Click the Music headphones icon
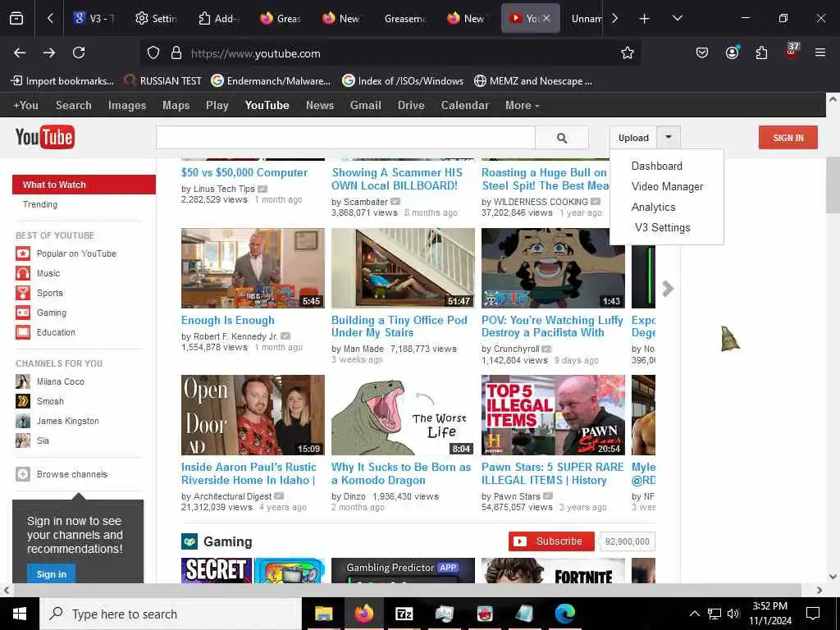 [23, 273]
